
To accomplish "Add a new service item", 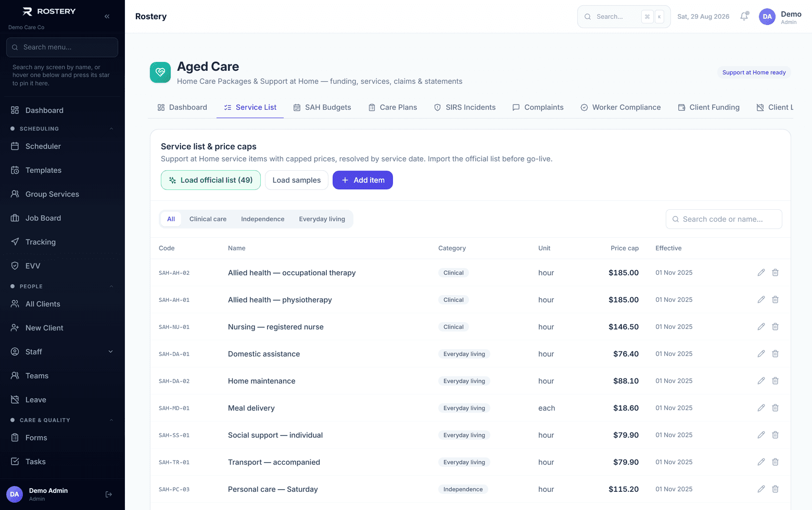I will [363, 180].
